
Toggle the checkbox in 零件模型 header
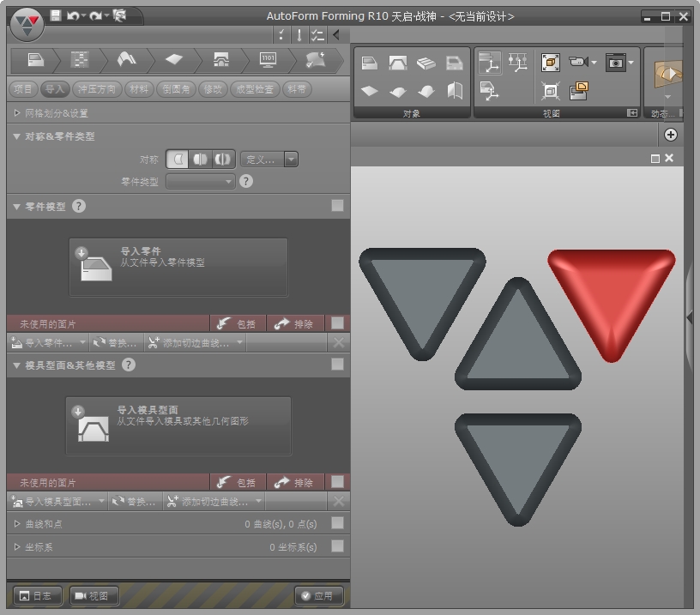coord(337,205)
